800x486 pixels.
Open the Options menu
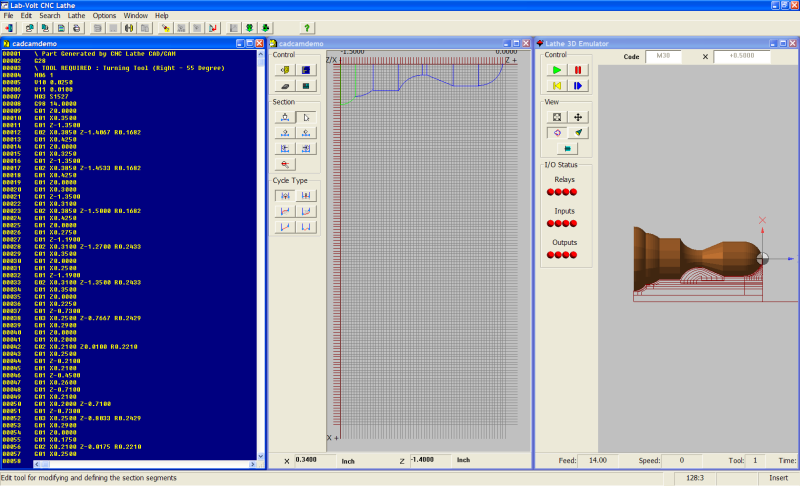pyautogui.click(x=104, y=16)
